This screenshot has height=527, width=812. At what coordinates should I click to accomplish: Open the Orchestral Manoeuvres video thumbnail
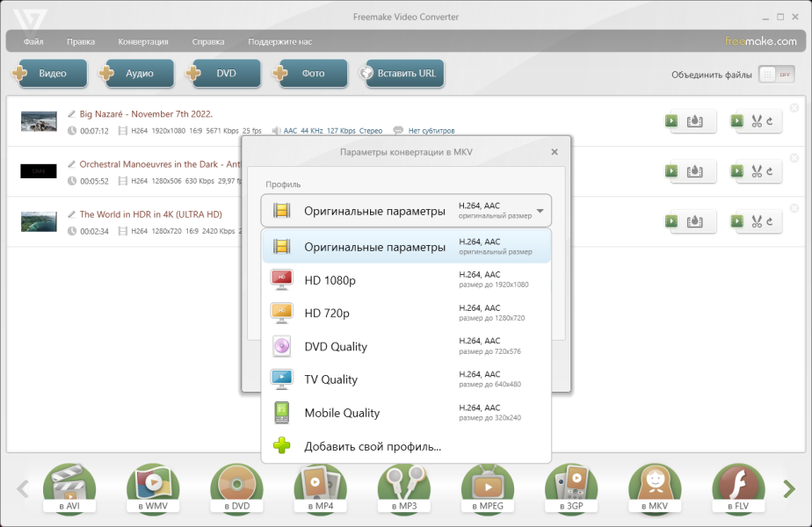pos(39,170)
